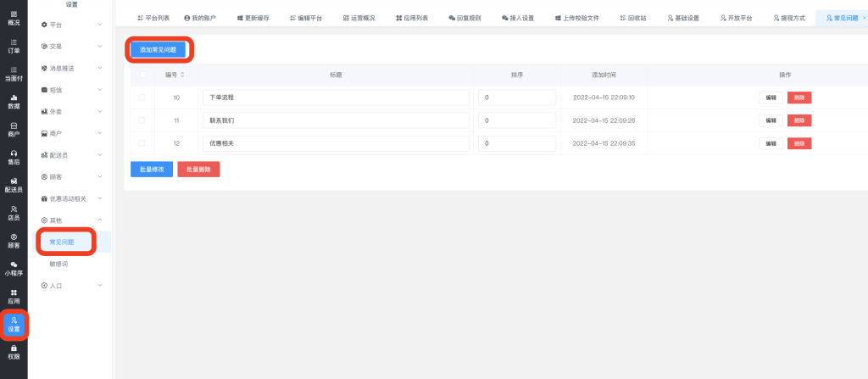868x379 pixels.
Task: Click the 联系我们 title input field
Action: tap(336, 120)
